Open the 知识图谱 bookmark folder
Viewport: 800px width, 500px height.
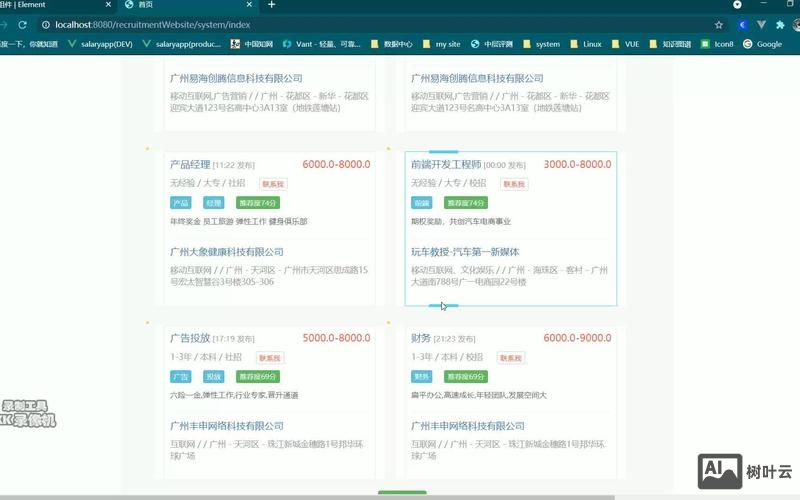[x=670, y=44]
